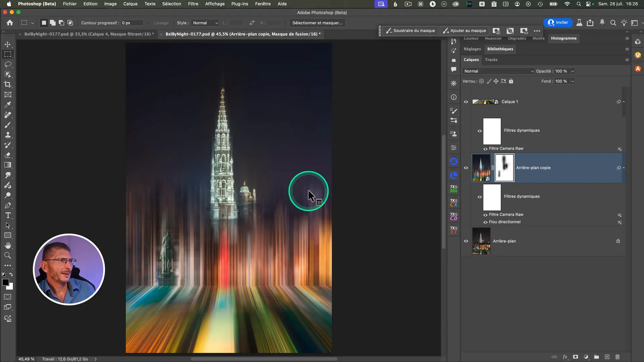The image size is (644, 362).
Task: Click the black foreground color swatch
Action: (5, 282)
